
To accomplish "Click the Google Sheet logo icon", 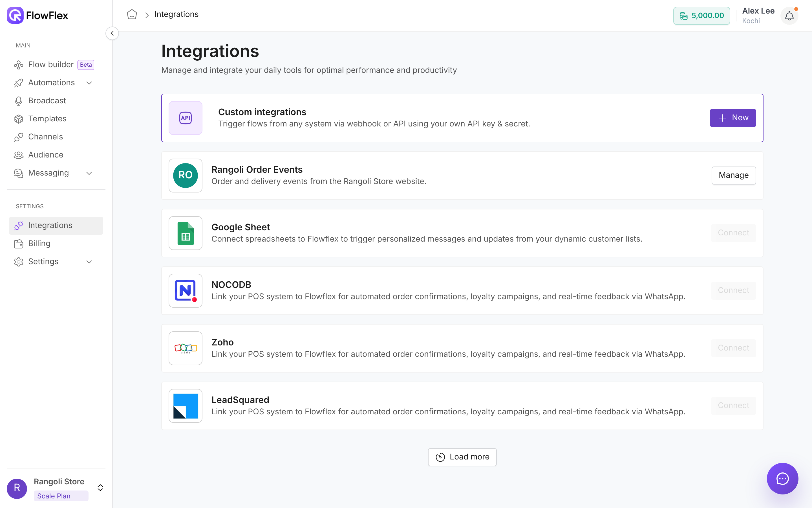I will (x=186, y=233).
